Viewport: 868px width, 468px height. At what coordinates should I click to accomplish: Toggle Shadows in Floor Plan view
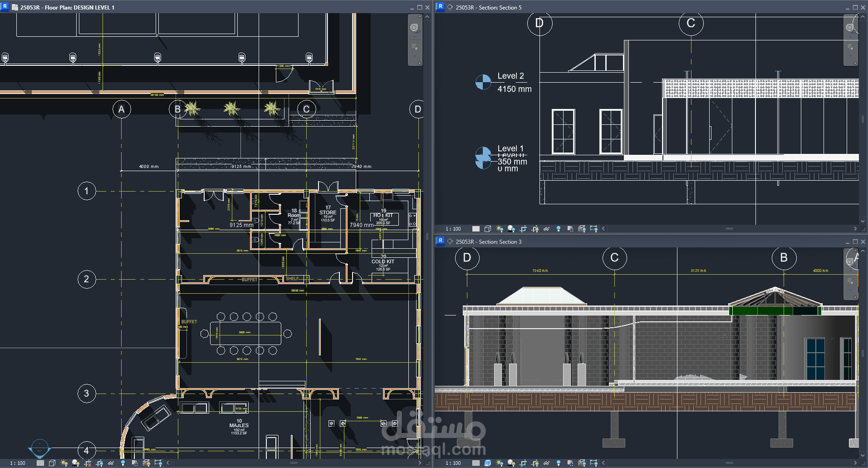(76, 463)
